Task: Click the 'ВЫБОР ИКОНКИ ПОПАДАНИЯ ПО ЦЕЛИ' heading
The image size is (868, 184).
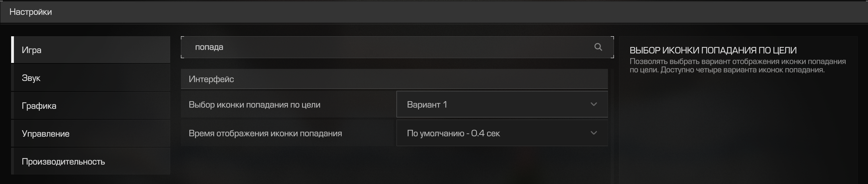Action: pyautogui.click(x=713, y=50)
